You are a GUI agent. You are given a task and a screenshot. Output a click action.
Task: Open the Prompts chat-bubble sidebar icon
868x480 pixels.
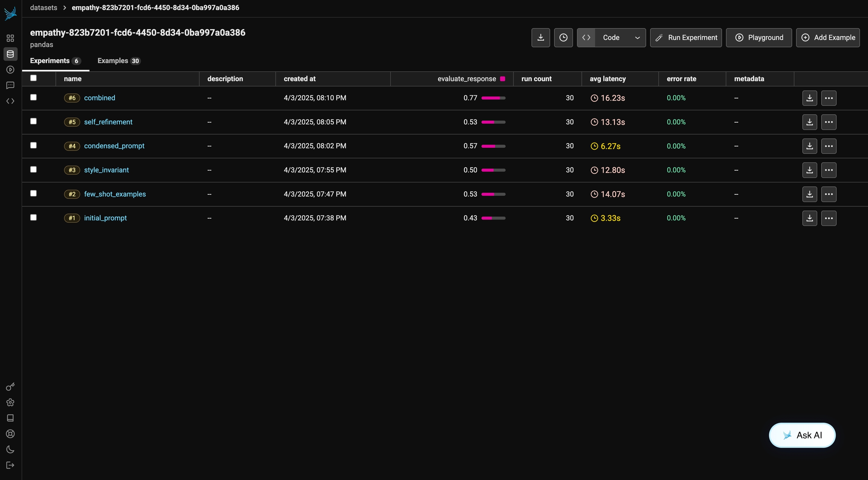coord(10,86)
